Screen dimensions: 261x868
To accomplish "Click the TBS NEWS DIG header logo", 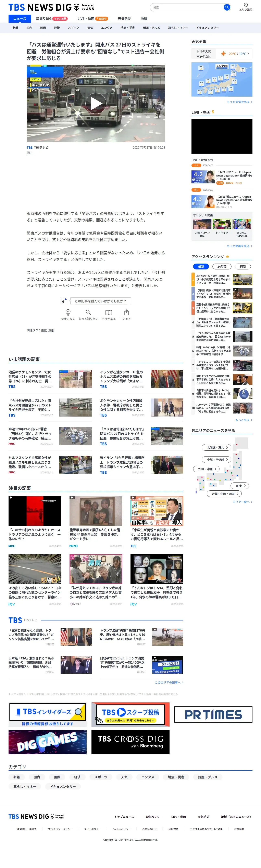I will (x=51, y=7).
